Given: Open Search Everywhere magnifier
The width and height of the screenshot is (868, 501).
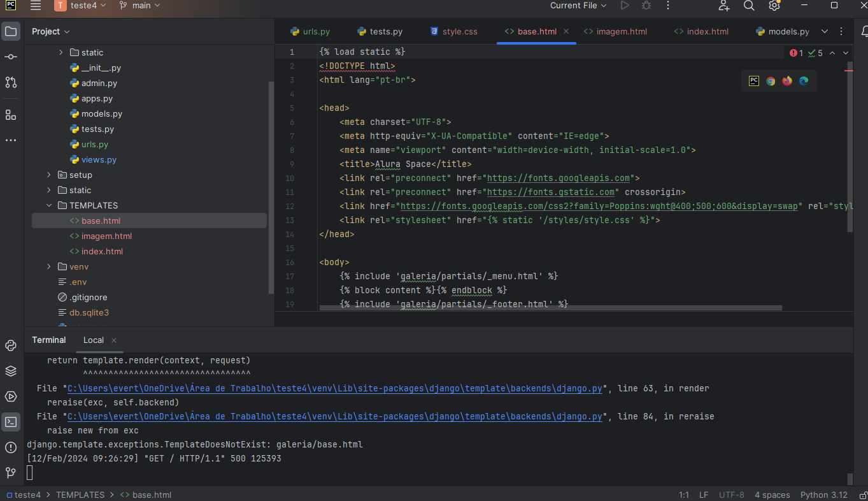Looking at the screenshot, I should pyautogui.click(x=749, y=6).
